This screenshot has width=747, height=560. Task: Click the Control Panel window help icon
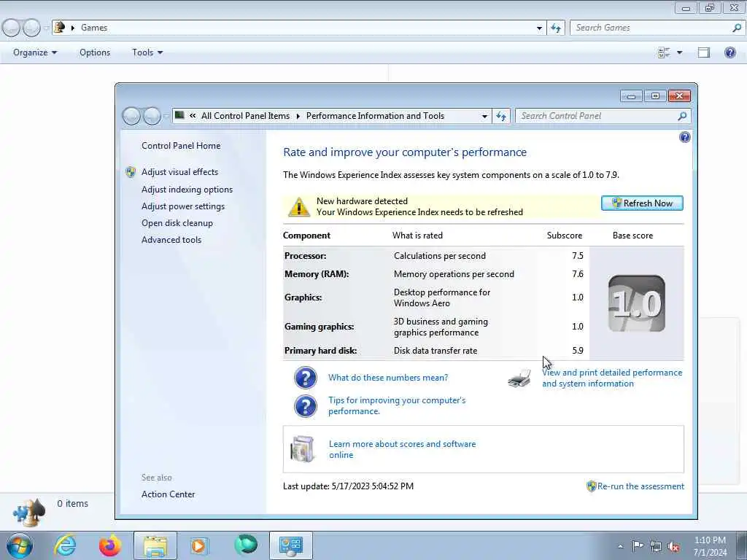click(x=684, y=138)
